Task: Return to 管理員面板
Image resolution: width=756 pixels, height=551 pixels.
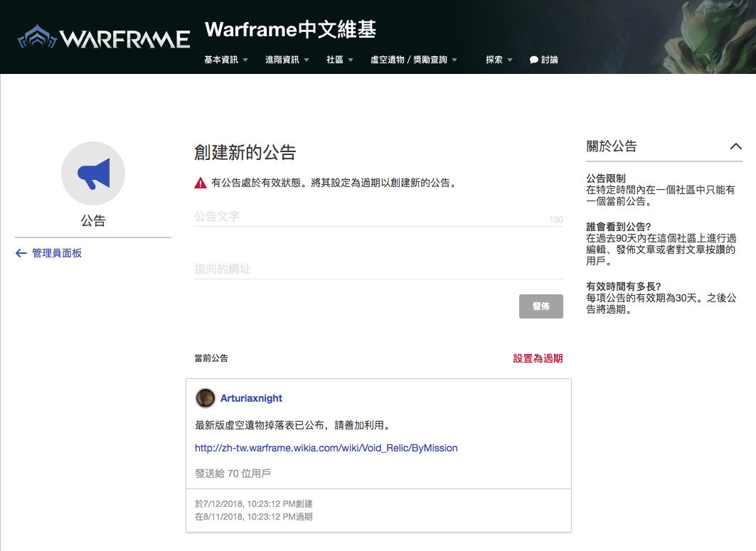Action: point(57,253)
